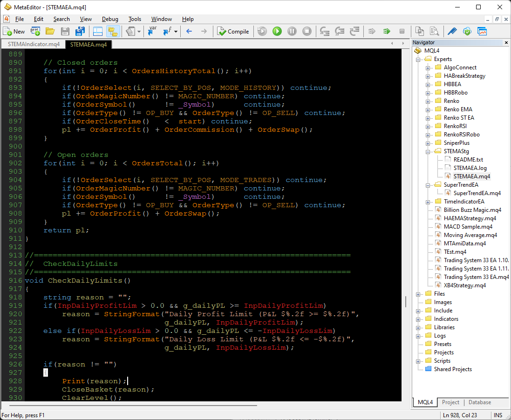
Task: Click the grey start profiling icon
Action: (x=372, y=31)
